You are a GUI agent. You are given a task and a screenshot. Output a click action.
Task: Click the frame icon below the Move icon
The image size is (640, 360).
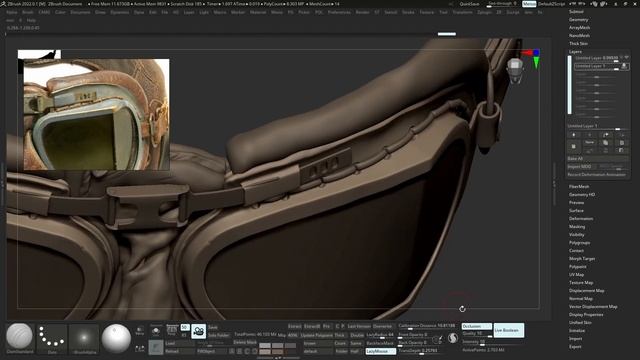(140, 348)
